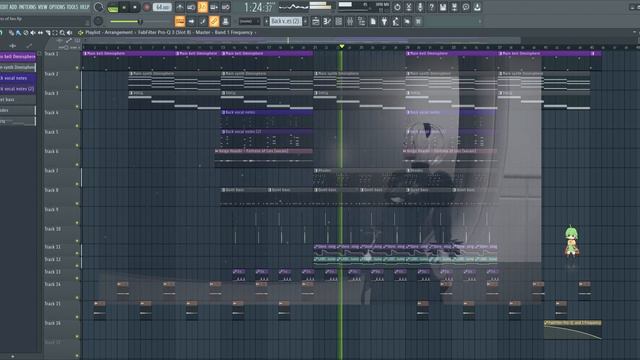This screenshot has height=360, width=640.
Task: Select the mute tool in Playlist toolbar
Action: pos(33,33)
